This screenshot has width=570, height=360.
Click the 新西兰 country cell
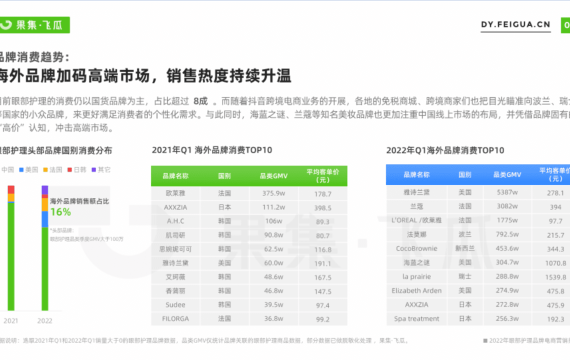465,248
